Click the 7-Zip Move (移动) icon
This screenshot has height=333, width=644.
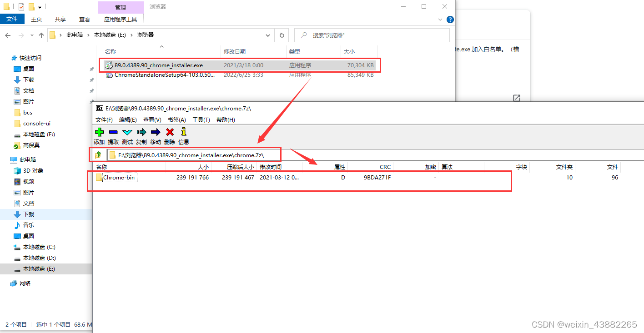(x=156, y=132)
